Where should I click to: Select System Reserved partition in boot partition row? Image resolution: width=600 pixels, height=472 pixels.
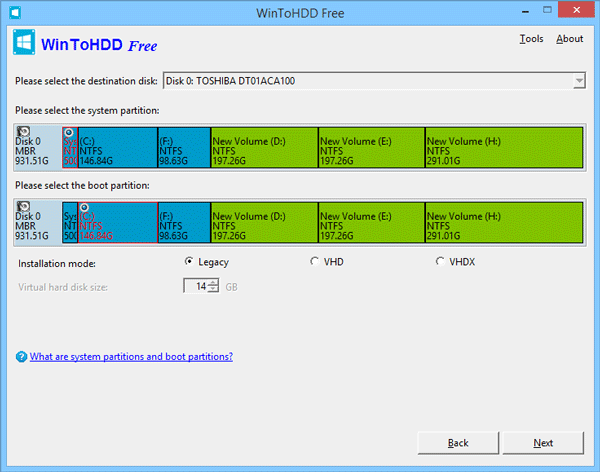(x=70, y=222)
